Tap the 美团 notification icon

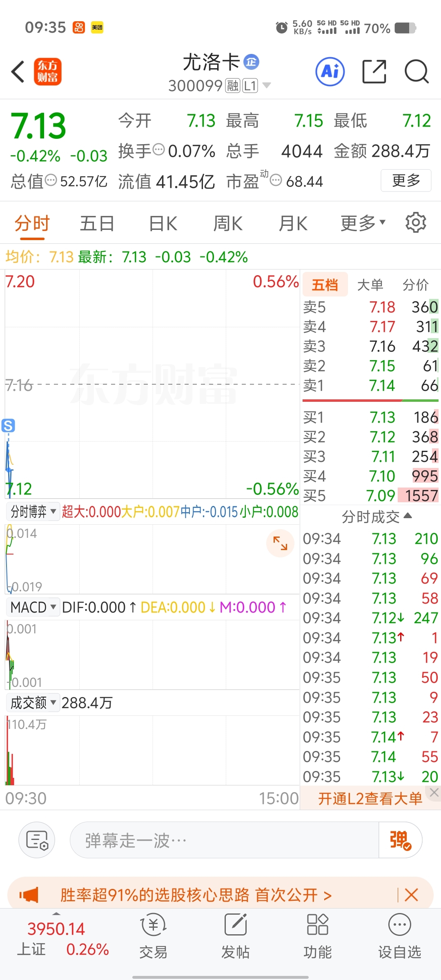coord(97,27)
